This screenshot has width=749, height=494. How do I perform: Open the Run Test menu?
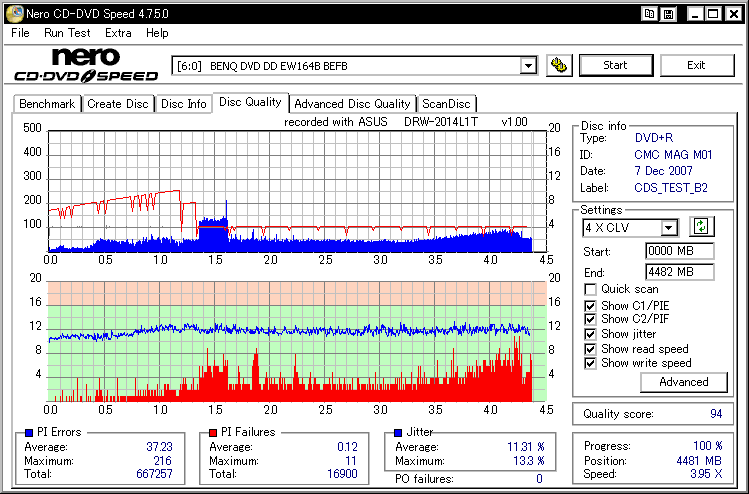(x=67, y=33)
